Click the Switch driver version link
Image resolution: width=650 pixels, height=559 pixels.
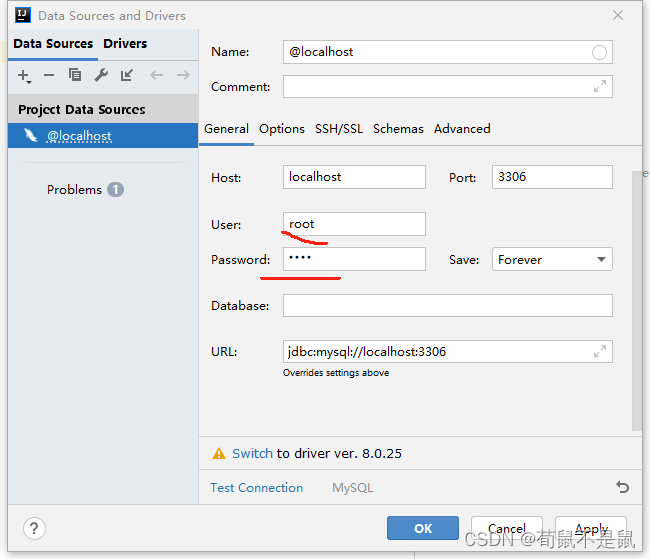point(252,453)
